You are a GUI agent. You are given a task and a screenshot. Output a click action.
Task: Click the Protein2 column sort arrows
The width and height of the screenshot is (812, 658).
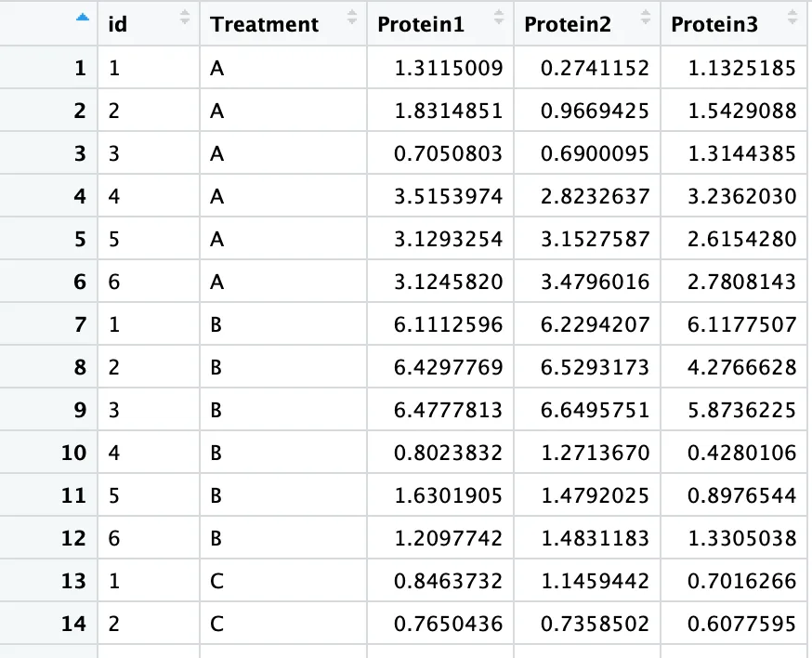click(646, 18)
